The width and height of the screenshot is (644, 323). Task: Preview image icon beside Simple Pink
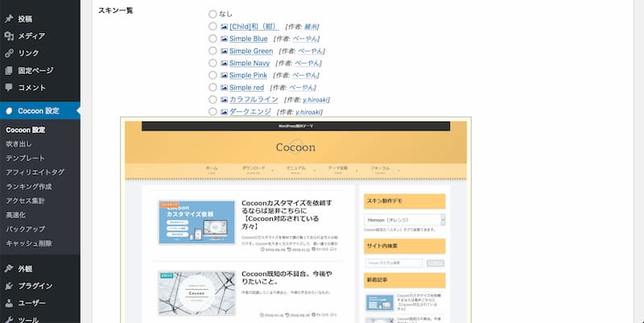(x=224, y=75)
